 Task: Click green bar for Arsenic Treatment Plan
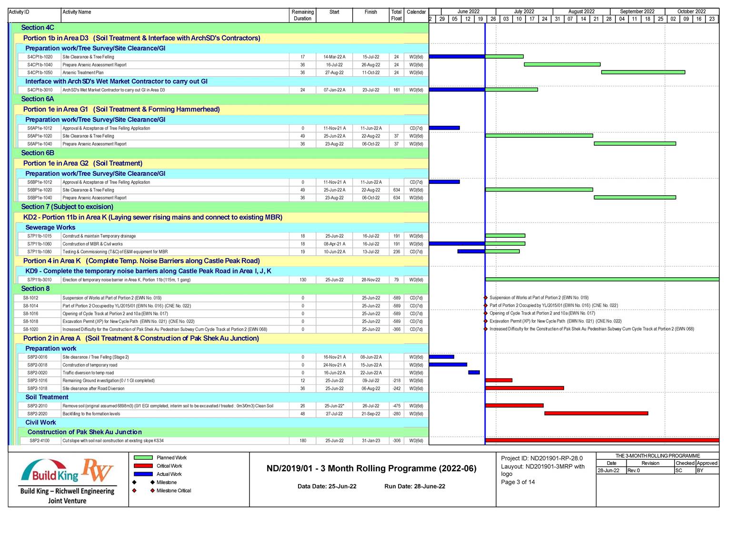[x=643, y=72]
